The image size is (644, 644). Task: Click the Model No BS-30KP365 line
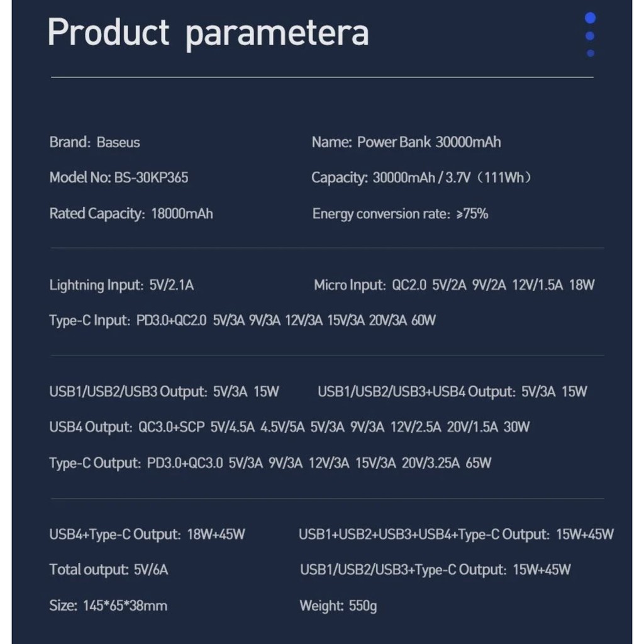click(x=119, y=178)
